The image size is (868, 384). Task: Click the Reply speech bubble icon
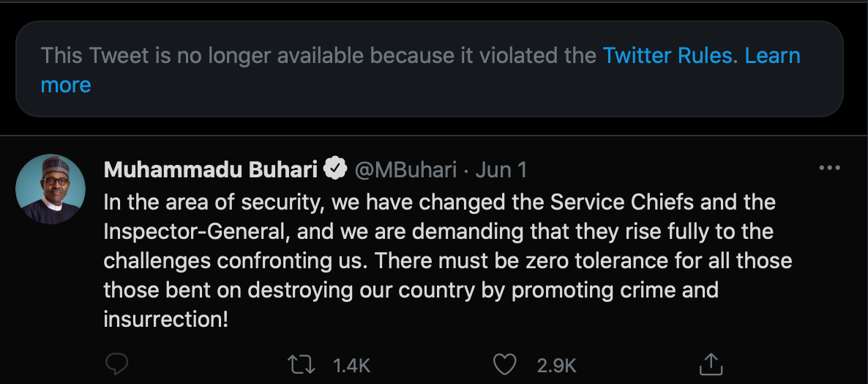pos(117,364)
